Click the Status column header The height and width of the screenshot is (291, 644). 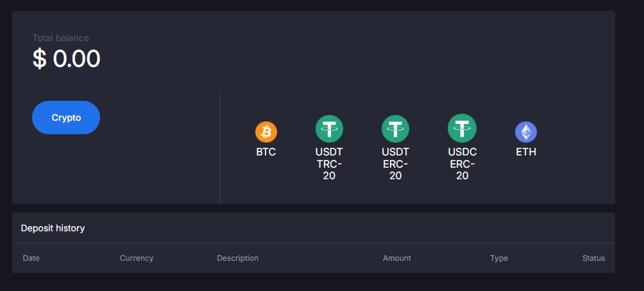pyautogui.click(x=593, y=258)
